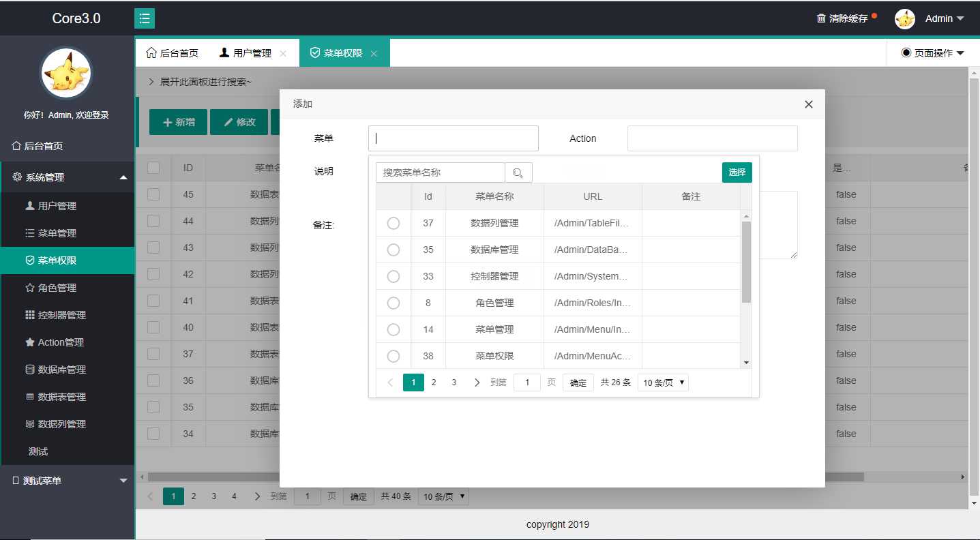Check the checkbox for table row ID 45

tap(152, 194)
